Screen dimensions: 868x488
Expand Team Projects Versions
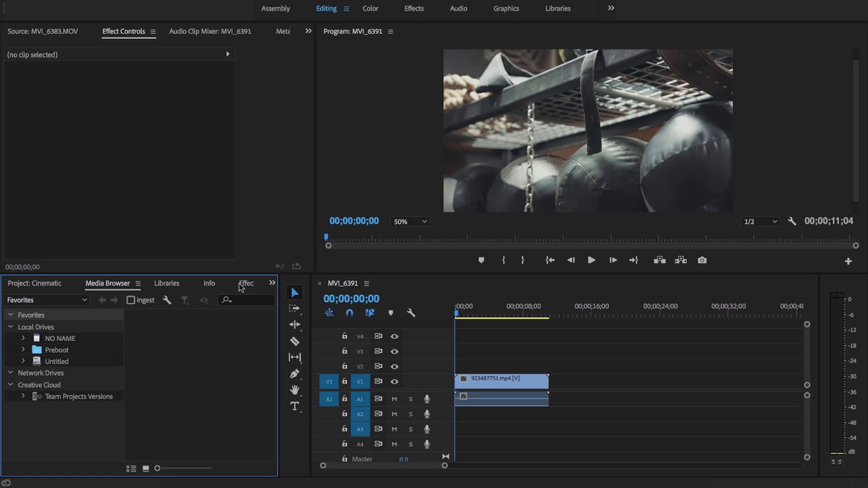coord(23,396)
